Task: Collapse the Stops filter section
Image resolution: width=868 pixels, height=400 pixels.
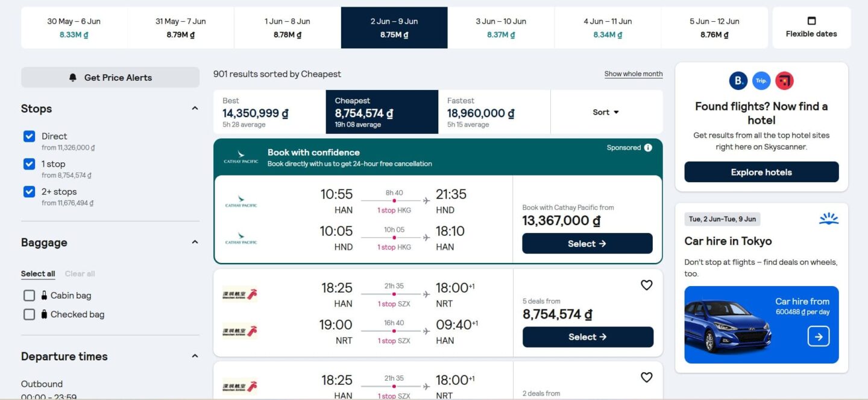Action: point(195,109)
